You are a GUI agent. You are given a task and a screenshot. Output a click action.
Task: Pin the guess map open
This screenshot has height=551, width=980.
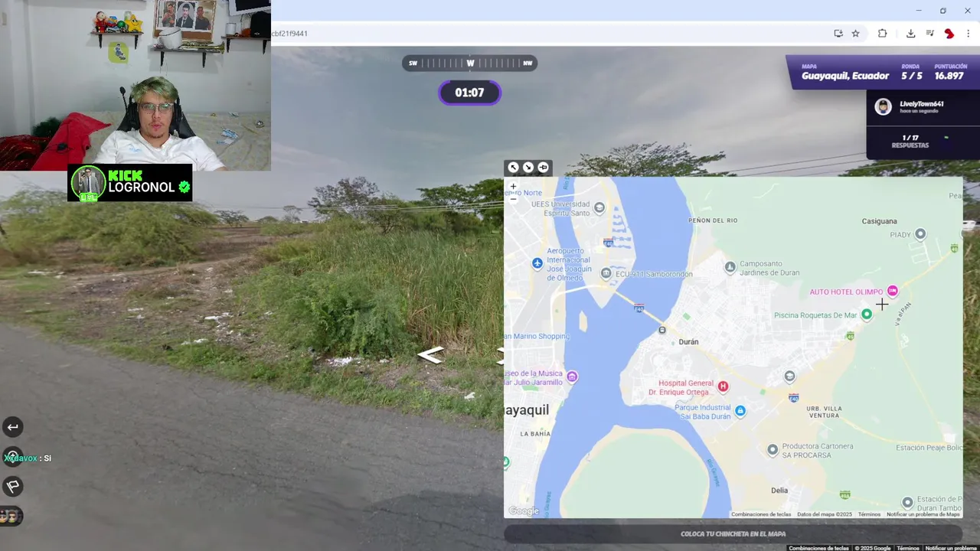(x=543, y=168)
